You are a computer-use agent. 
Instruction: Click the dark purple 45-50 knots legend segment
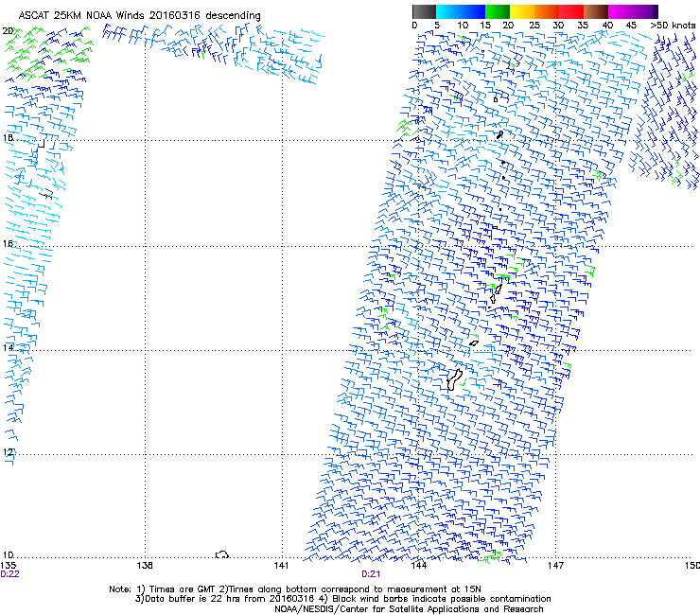point(645,11)
